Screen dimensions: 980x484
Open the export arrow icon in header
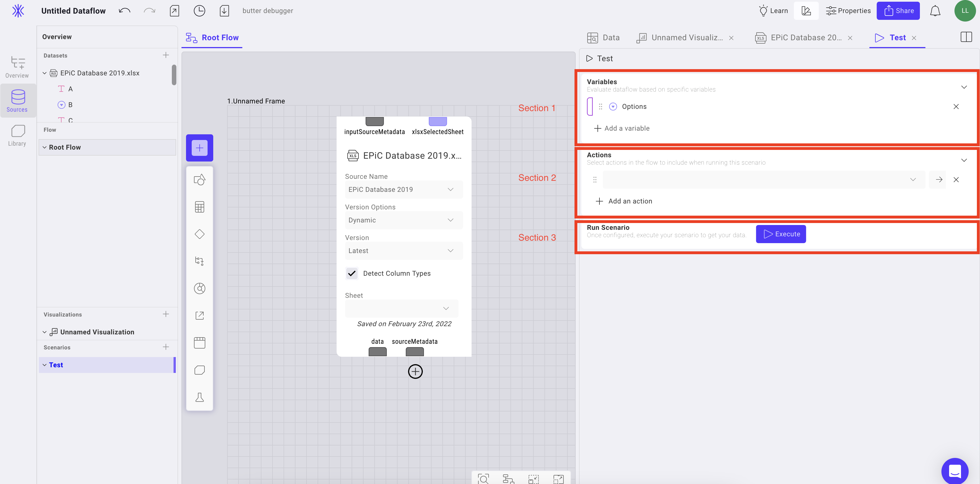(175, 11)
